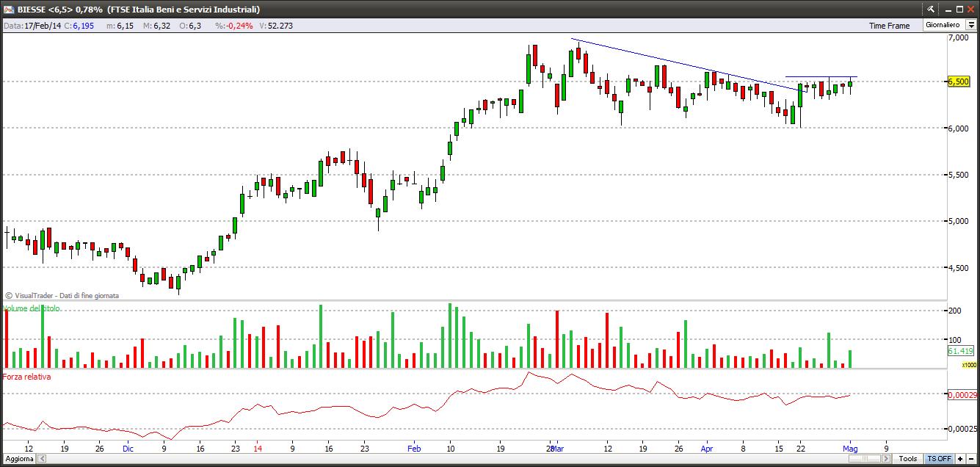980x467 pixels.
Task: Click the %: -0,24% change value
Action: tap(234, 26)
